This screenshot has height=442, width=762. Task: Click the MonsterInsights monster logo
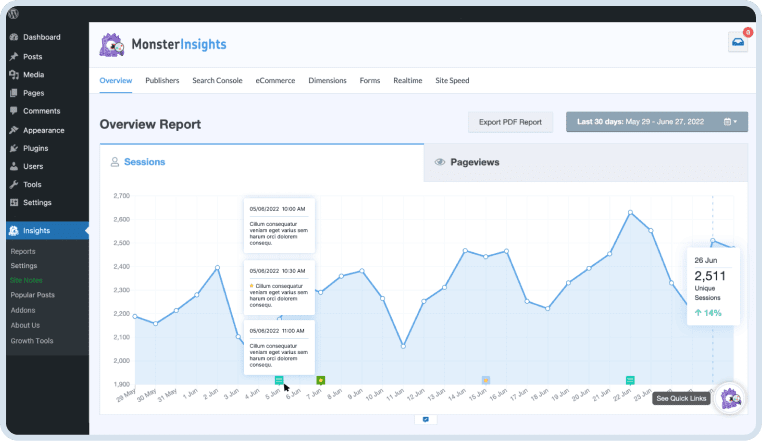pyautogui.click(x=111, y=44)
